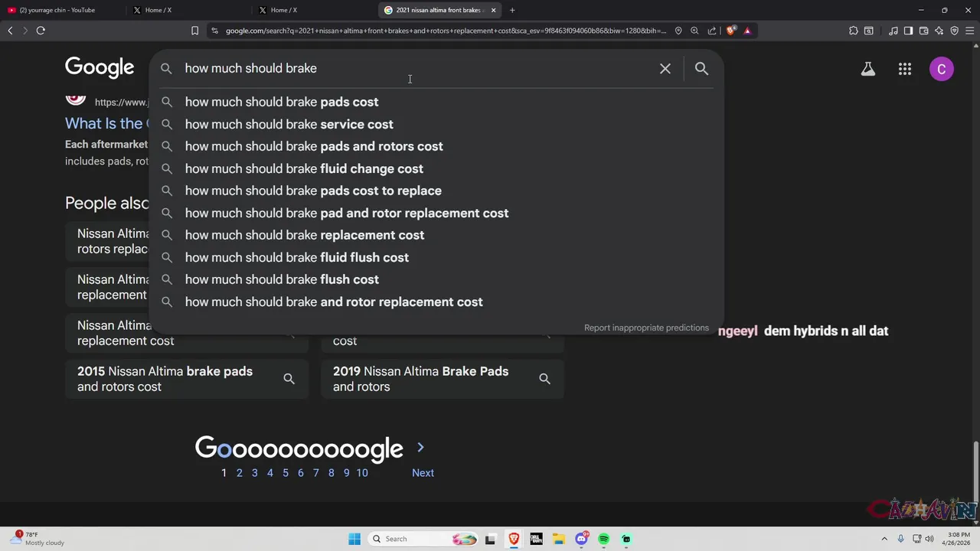Launch Spotify from the taskbar

click(604, 539)
